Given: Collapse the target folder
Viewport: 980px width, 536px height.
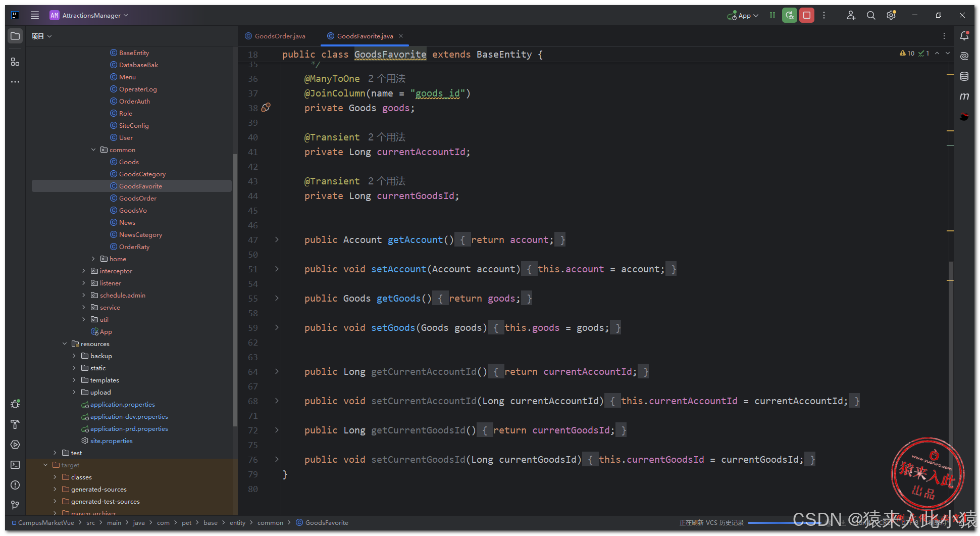Looking at the screenshot, I should coord(45,465).
